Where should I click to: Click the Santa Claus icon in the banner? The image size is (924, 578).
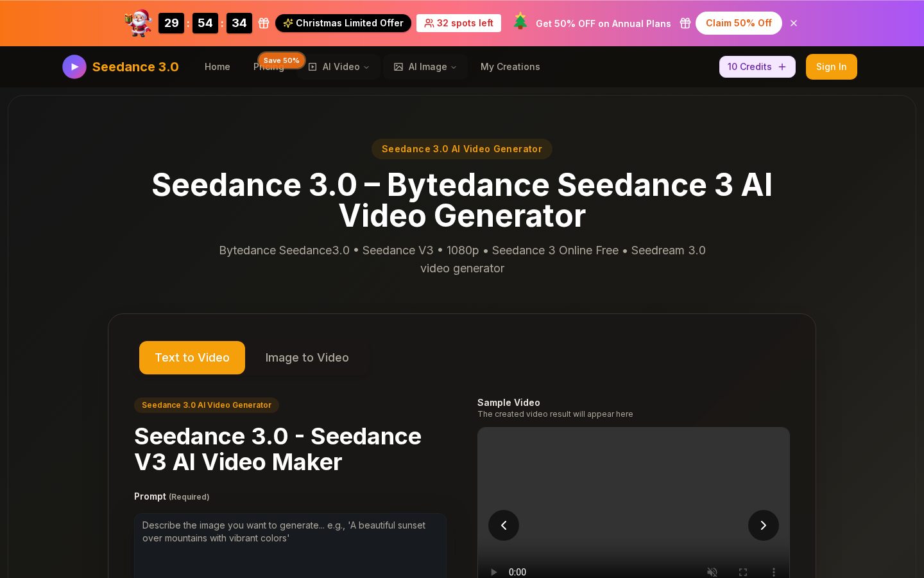click(x=139, y=23)
